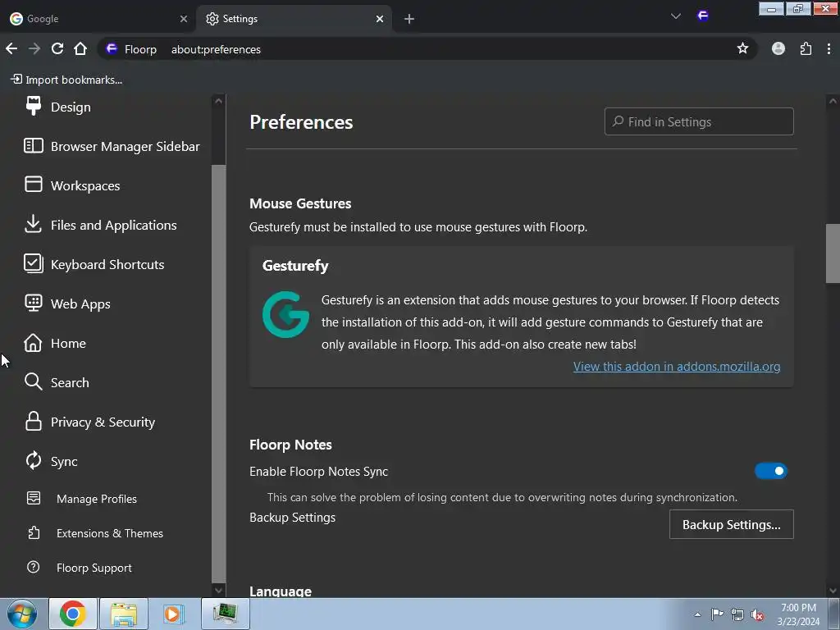The height and width of the screenshot is (630, 840).
Task: Open the Windows Start button
Action: pyautogui.click(x=22, y=614)
